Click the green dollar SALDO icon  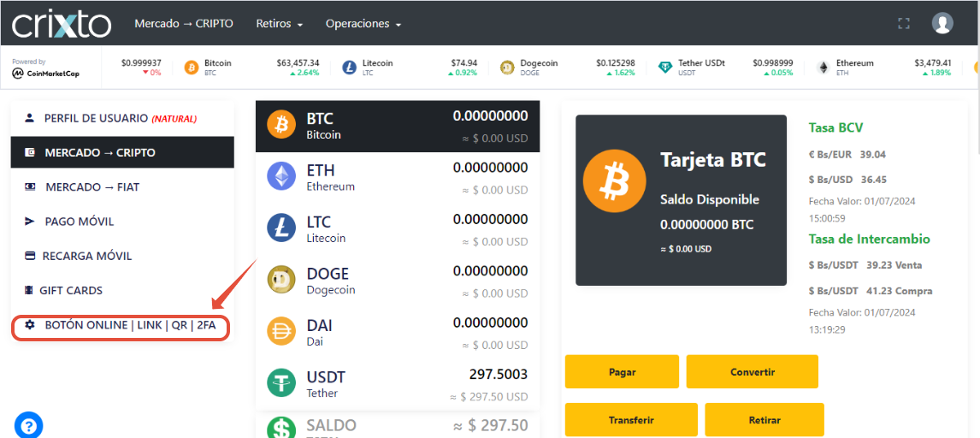coord(281,428)
